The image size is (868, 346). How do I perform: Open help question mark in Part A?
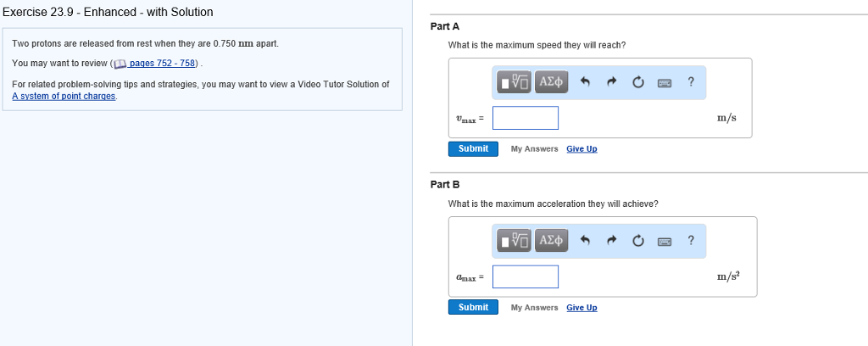[x=691, y=81]
